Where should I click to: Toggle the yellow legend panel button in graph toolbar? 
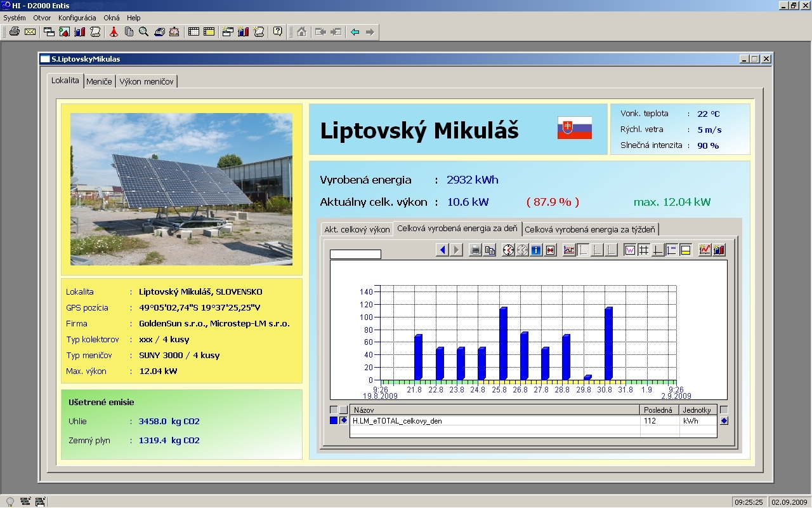pyautogui.click(x=685, y=250)
